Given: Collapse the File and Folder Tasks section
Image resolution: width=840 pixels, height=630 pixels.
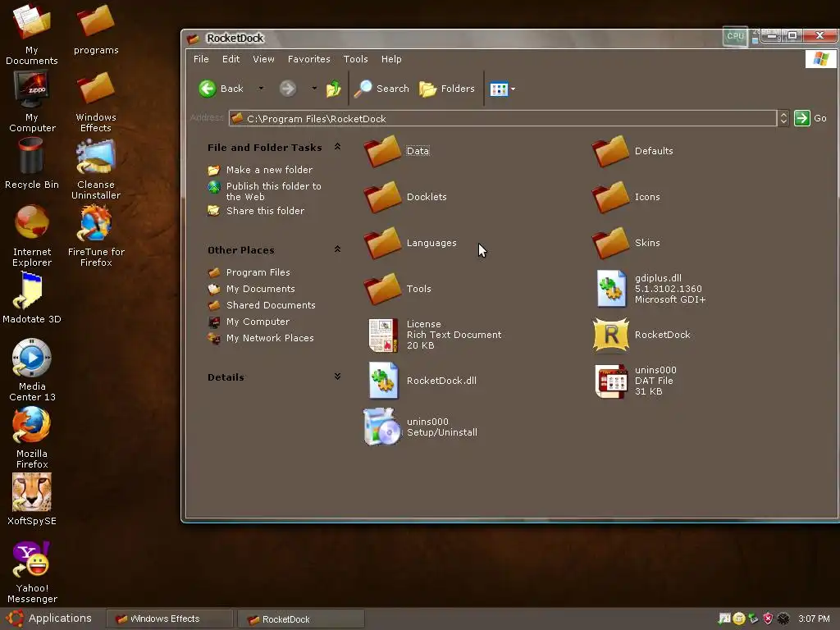Looking at the screenshot, I should (337, 146).
